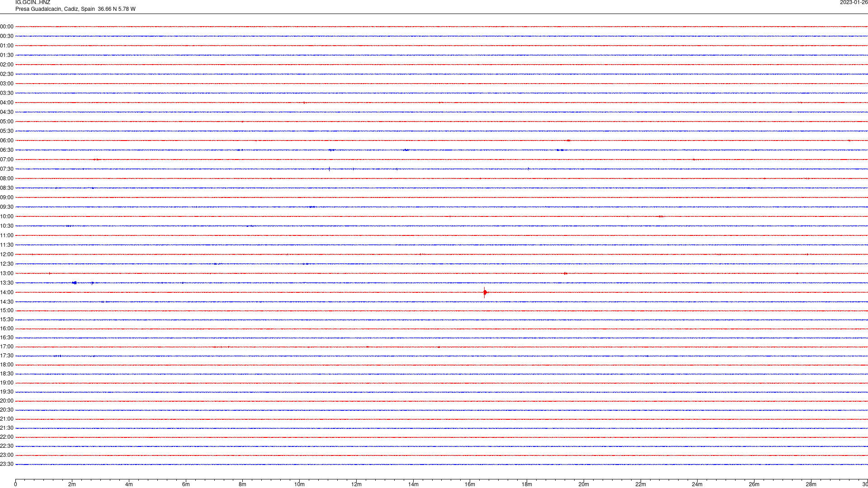Click the 10:30 time label
Screen dimensions: 868x488
point(7,226)
